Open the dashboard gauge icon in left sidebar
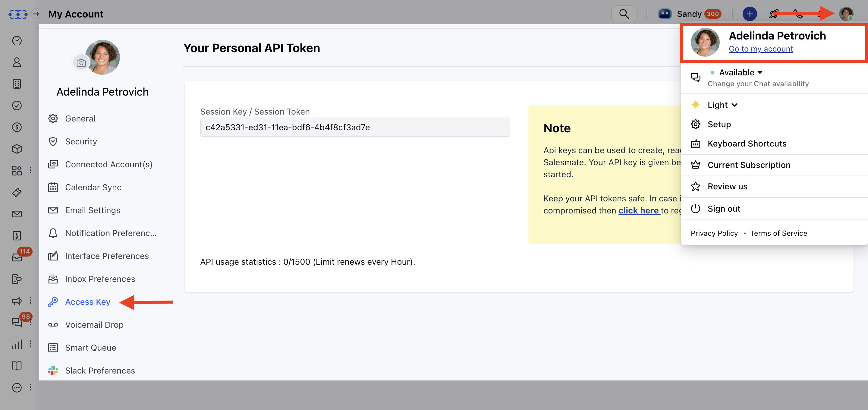The height and width of the screenshot is (410, 868). click(x=17, y=40)
